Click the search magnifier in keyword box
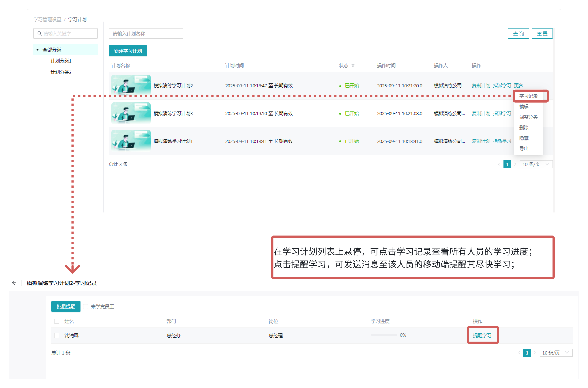 [39, 33]
